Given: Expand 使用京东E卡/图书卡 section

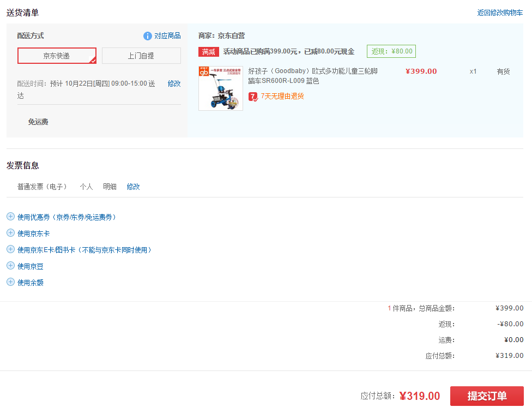Looking at the screenshot, I should [84, 250].
